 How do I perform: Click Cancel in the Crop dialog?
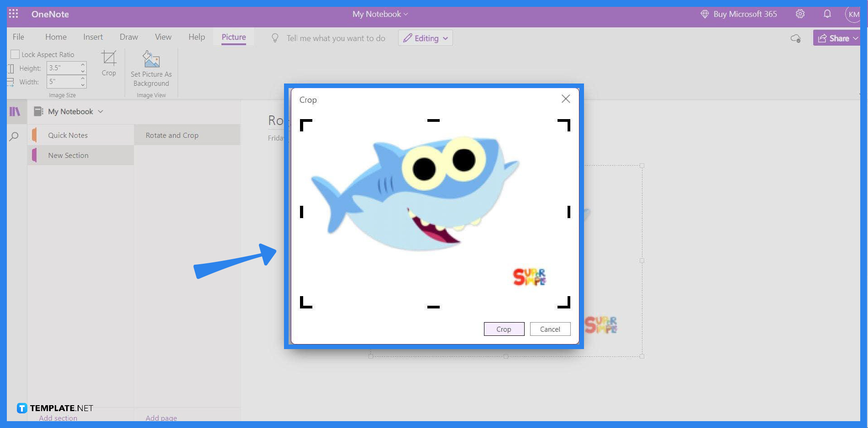pyautogui.click(x=550, y=329)
